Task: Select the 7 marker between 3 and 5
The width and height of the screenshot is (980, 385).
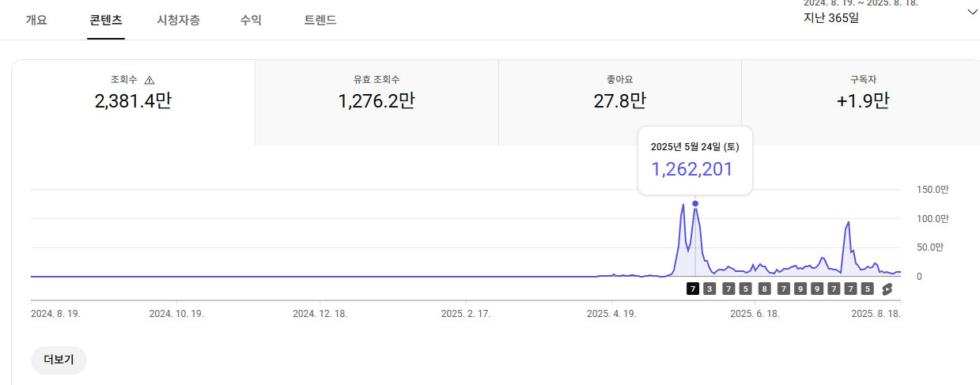Action: coord(728,289)
